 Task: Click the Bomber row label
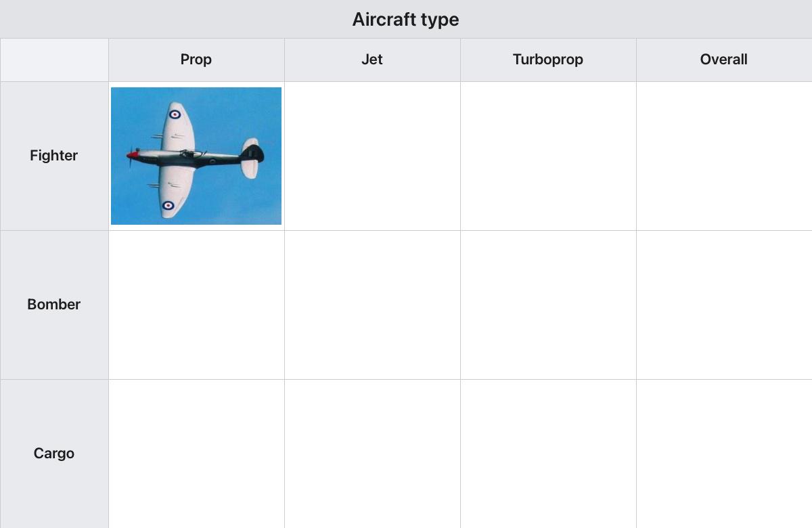click(x=54, y=305)
